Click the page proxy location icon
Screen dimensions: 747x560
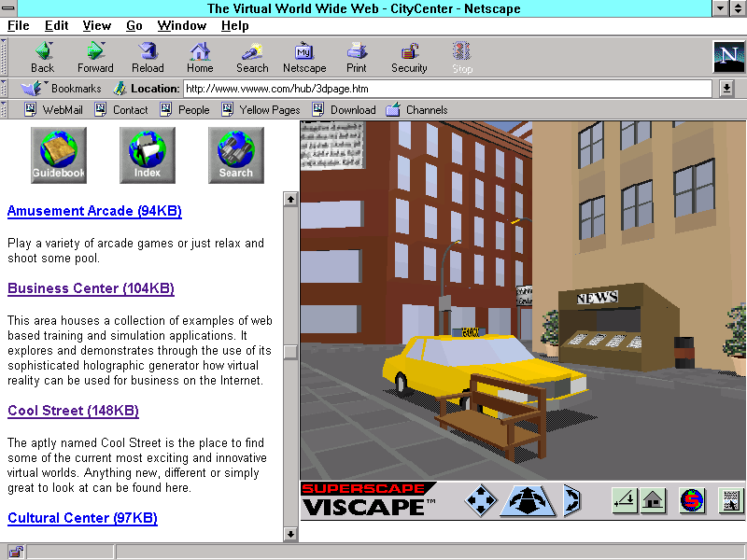120,89
